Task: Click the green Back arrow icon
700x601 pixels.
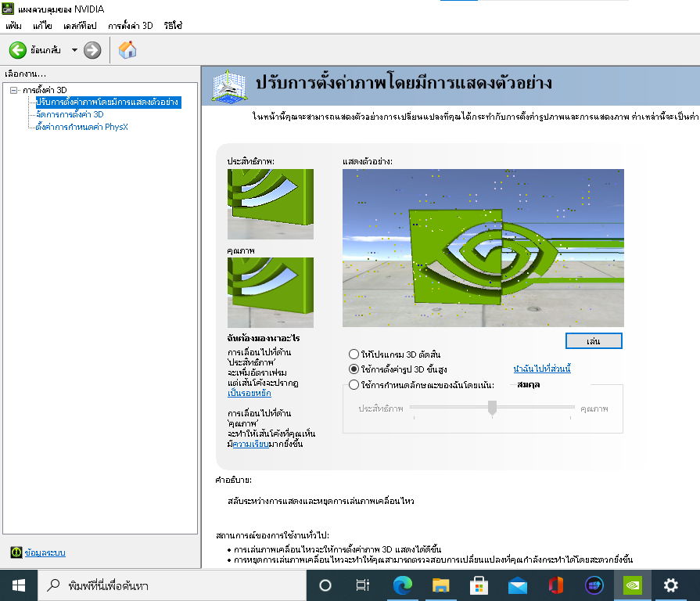Action: [18, 50]
